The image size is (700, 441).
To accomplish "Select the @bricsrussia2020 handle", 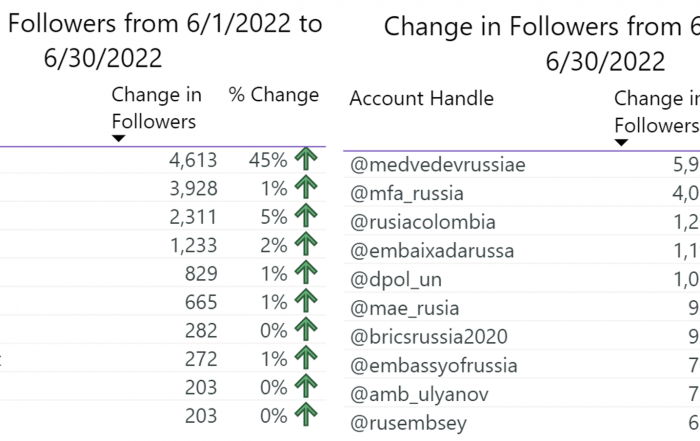I will [x=429, y=337].
